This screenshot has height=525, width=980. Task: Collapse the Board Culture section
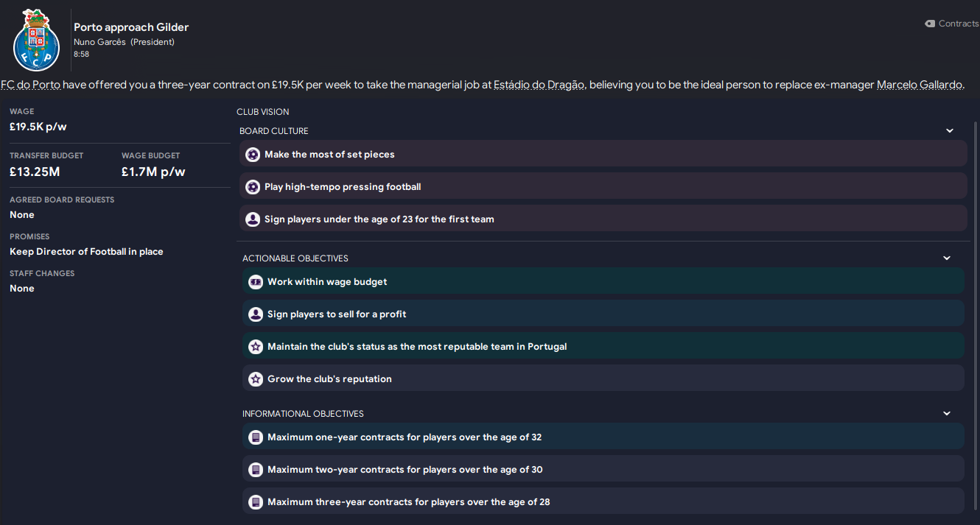[x=950, y=131]
